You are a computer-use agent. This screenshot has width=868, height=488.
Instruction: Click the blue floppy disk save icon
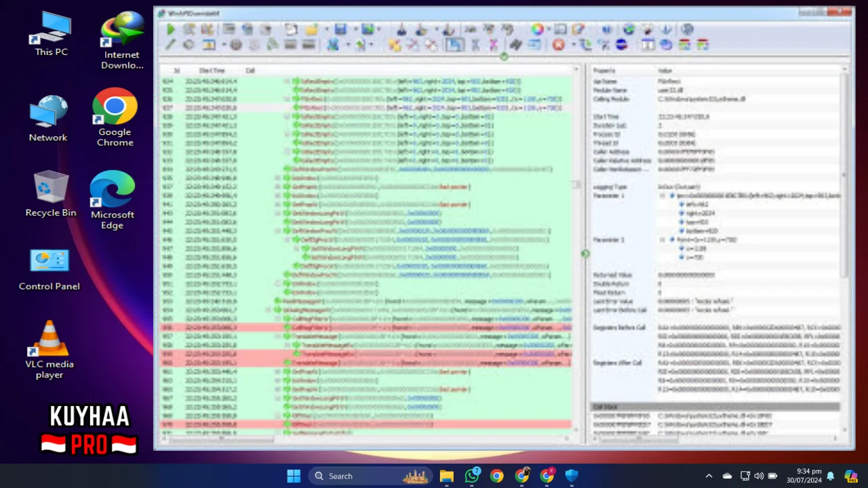[x=340, y=29]
